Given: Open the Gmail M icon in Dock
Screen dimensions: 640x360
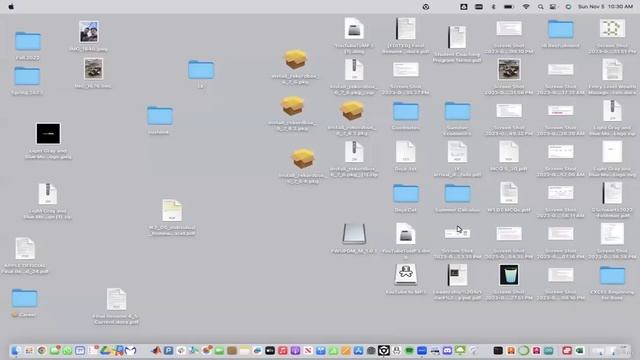Looking at the screenshot, I should pyautogui.click(x=130, y=351).
